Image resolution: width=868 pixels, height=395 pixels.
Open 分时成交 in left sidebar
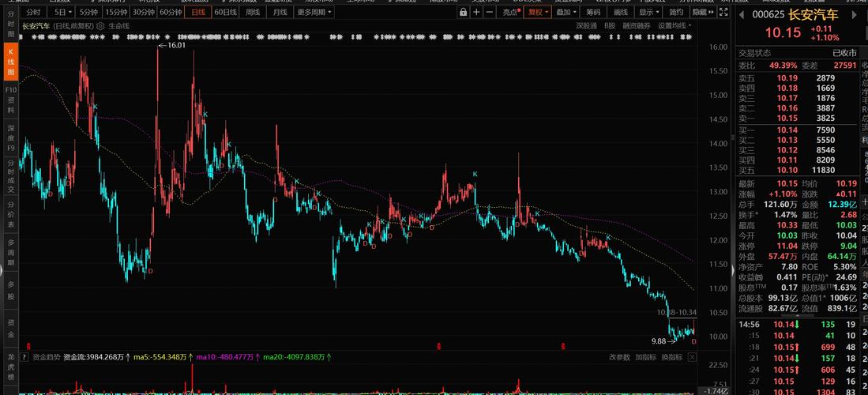tap(10, 176)
